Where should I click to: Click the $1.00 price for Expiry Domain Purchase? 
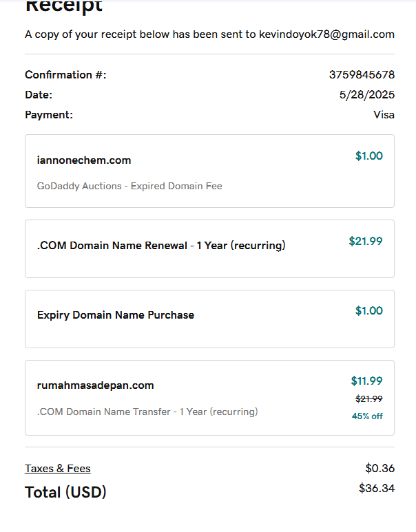point(369,310)
